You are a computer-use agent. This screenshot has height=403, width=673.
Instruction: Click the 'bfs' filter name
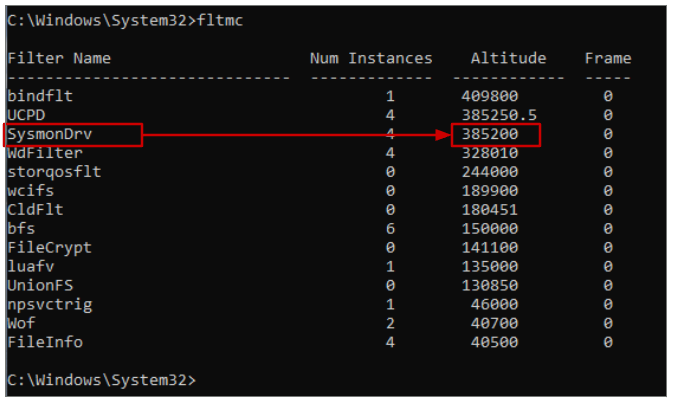(x=21, y=228)
